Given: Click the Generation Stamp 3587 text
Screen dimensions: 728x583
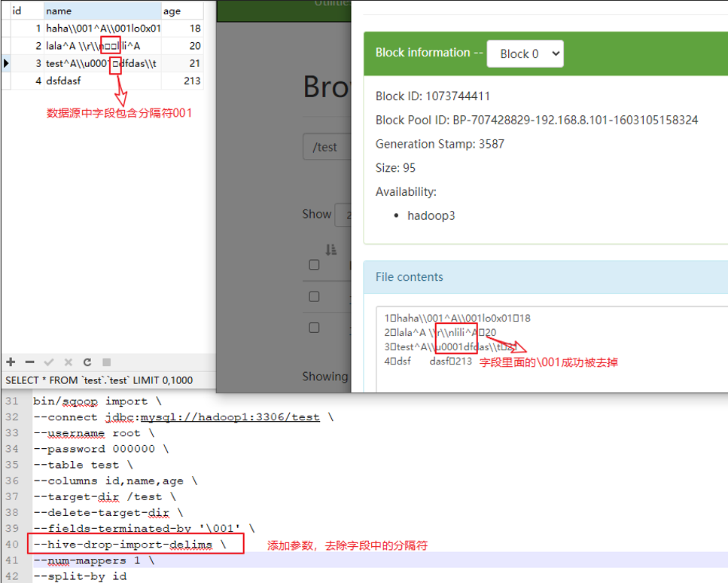Looking at the screenshot, I should [x=440, y=144].
